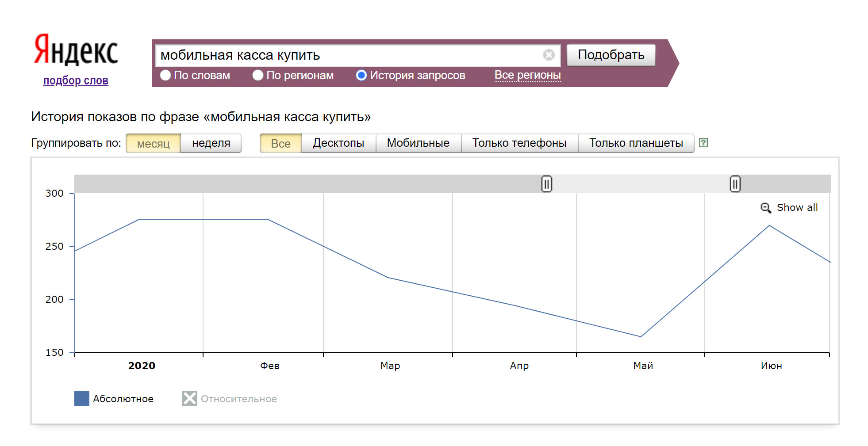Image resolution: width=868 pixels, height=446 pixels.
Task: Open the Все регионы region selector
Action: 527,75
